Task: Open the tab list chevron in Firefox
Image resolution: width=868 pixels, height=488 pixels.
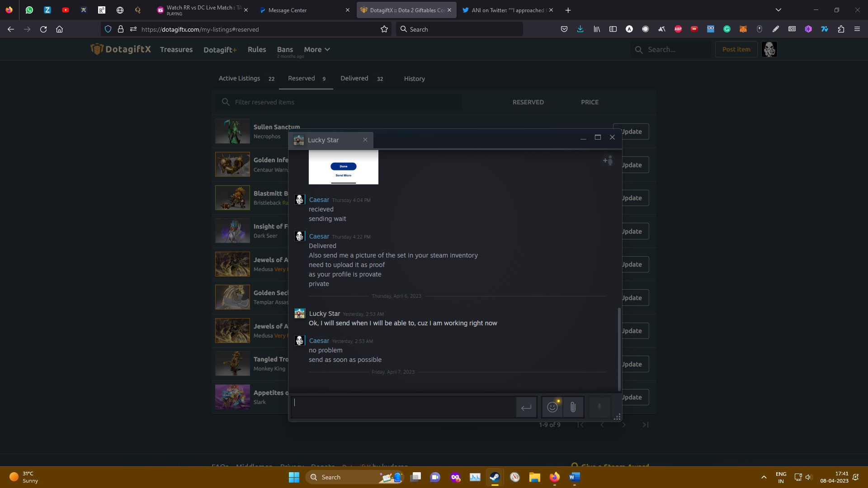Action: click(778, 10)
